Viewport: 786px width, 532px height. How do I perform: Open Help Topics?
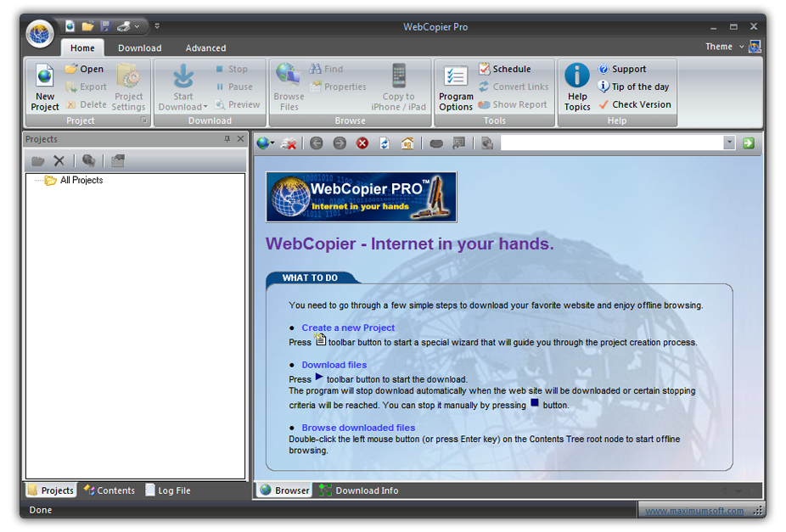(x=577, y=87)
